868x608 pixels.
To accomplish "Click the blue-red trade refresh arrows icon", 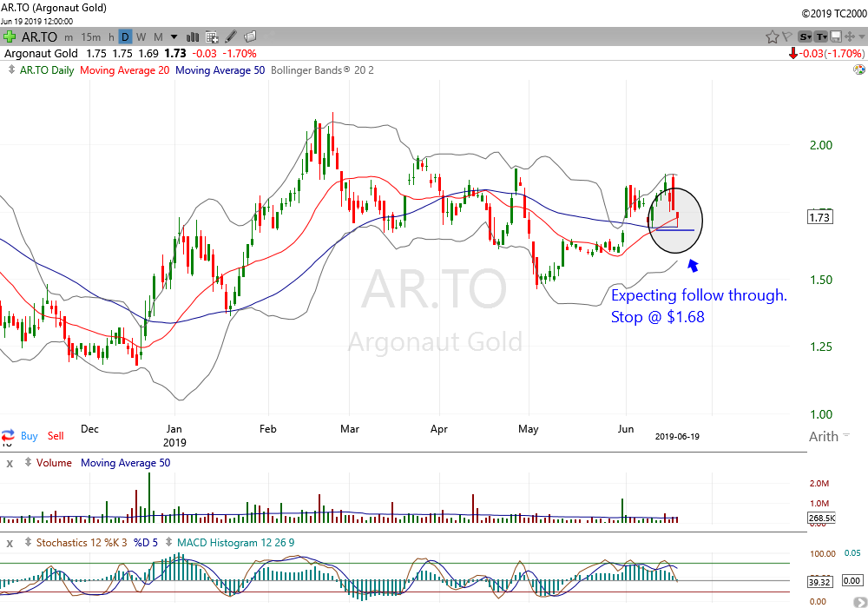I will [8, 435].
